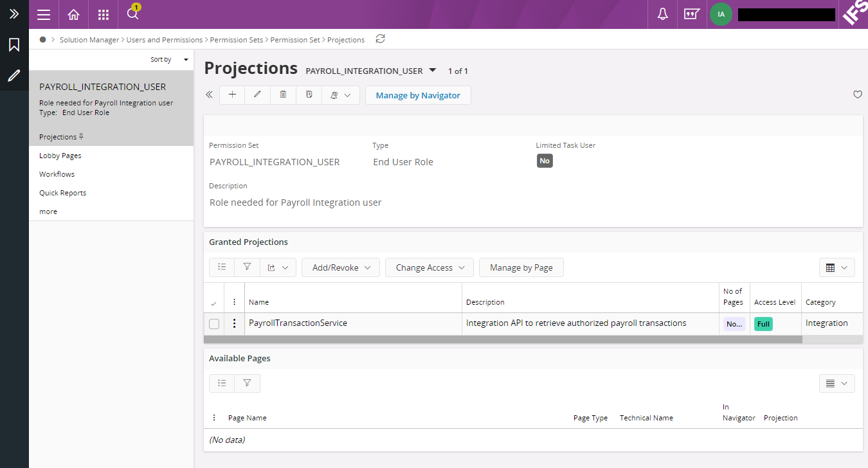
Task: Open row actions for PayrollTransactionService
Action: tap(235, 323)
